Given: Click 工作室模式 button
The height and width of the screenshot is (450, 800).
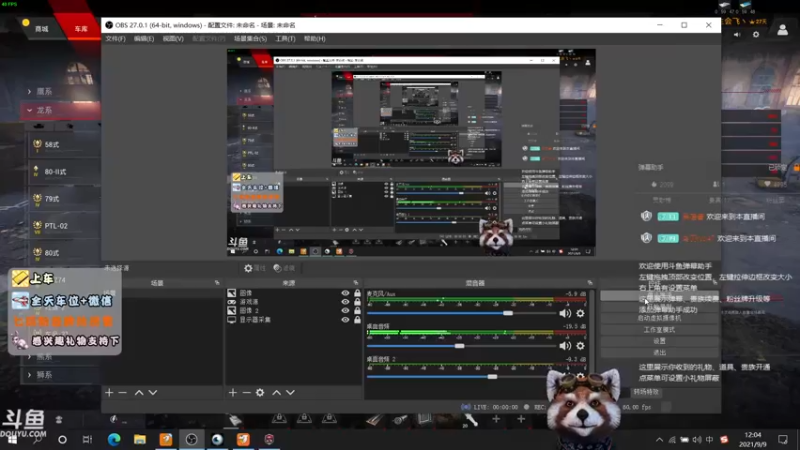Looking at the screenshot, I should (659, 330).
